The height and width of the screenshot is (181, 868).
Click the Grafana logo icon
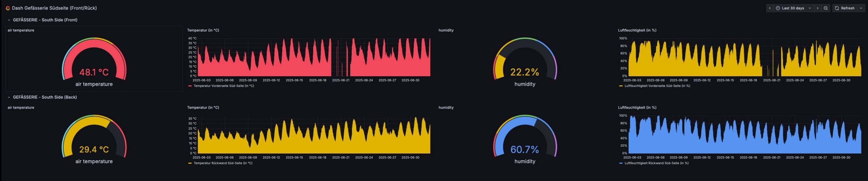pyautogui.click(x=8, y=8)
